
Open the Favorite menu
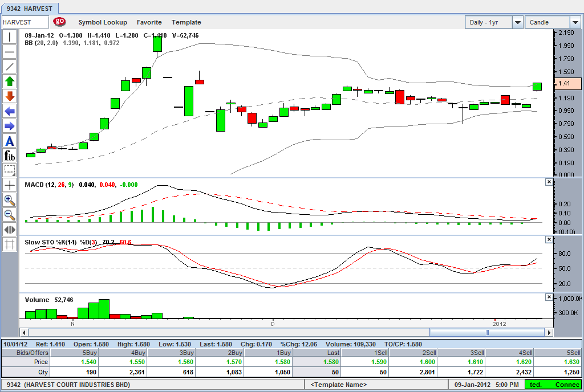[x=149, y=22]
